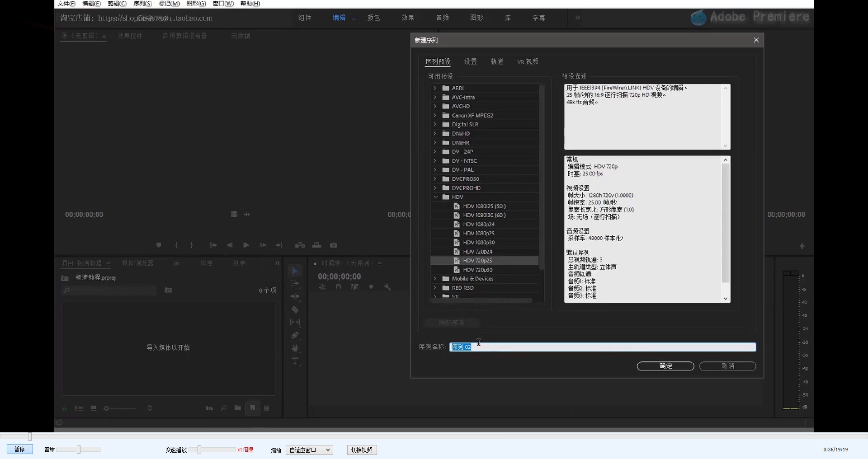Click search bin camera icon next to search field
The width and height of the screenshot is (868, 459).
169,290
